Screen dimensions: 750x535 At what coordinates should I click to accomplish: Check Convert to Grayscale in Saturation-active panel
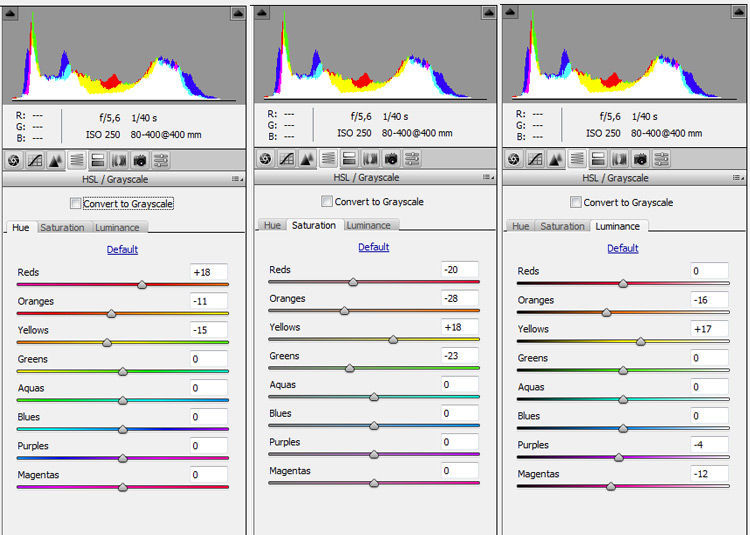(x=327, y=201)
